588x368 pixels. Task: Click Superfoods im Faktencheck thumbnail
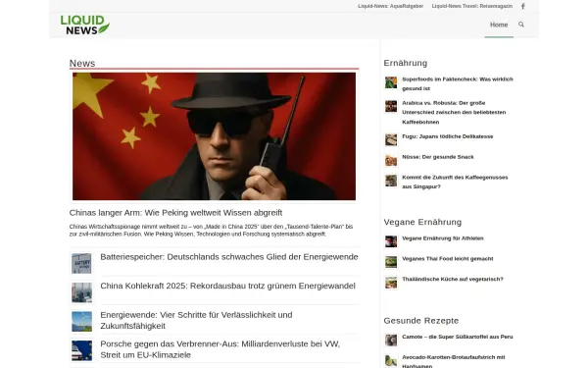(x=391, y=82)
